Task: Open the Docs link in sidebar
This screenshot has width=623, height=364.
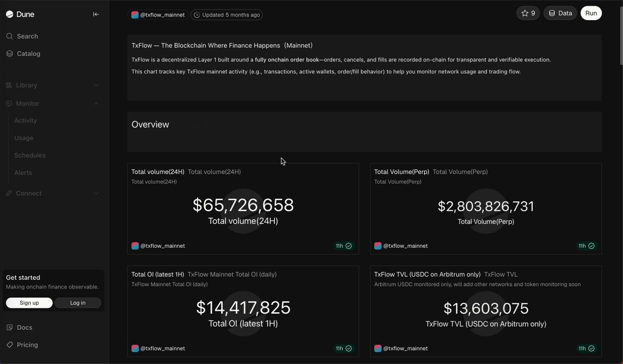Action: point(24,328)
